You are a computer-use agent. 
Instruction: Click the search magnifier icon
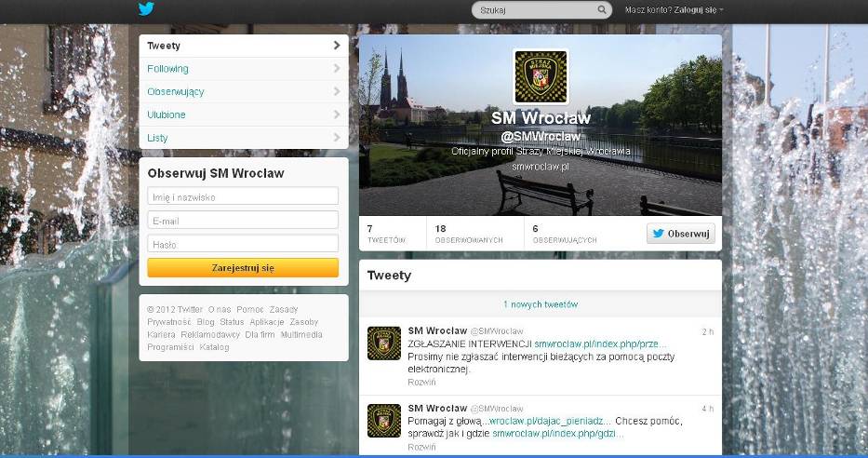[602, 9]
